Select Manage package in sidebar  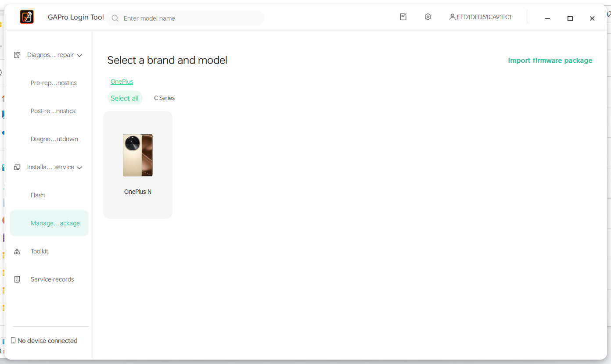tap(49, 223)
